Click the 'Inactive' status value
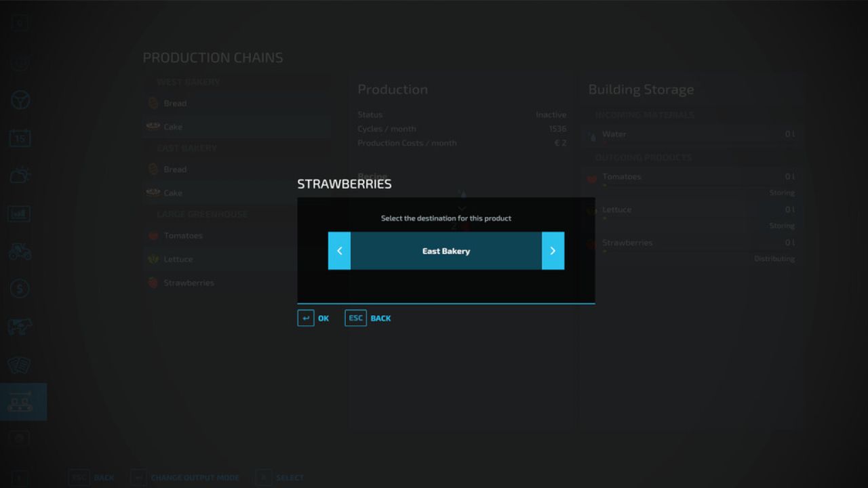This screenshot has height=488, width=868. [551, 115]
